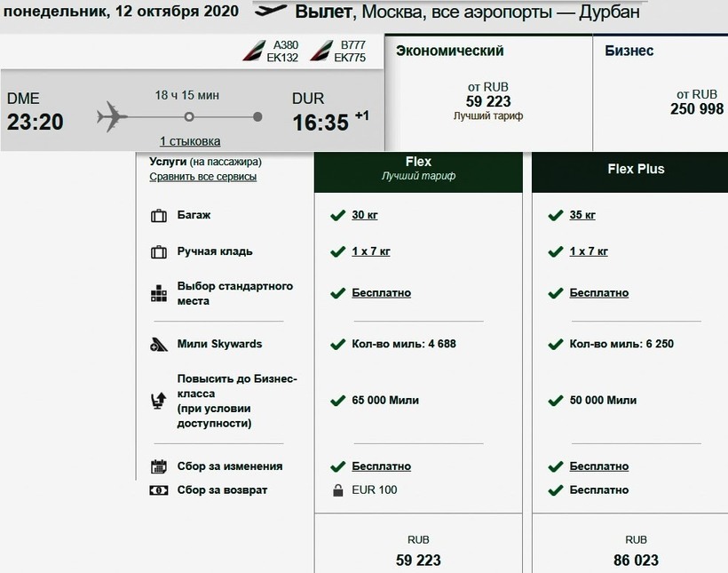Select the Бизнес fare class tab

point(660,89)
